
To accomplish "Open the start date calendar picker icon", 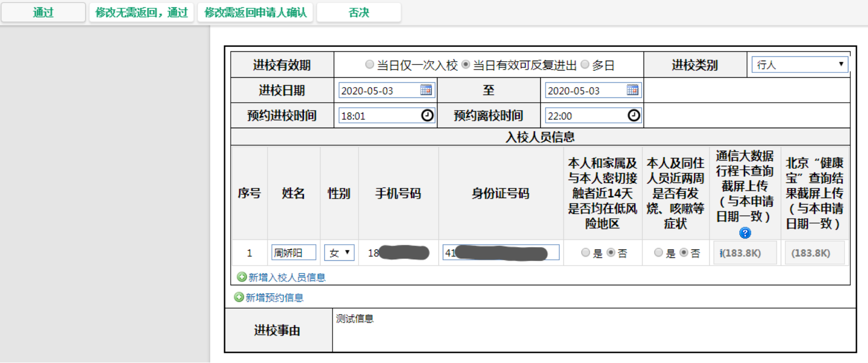I will coord(426,90).
